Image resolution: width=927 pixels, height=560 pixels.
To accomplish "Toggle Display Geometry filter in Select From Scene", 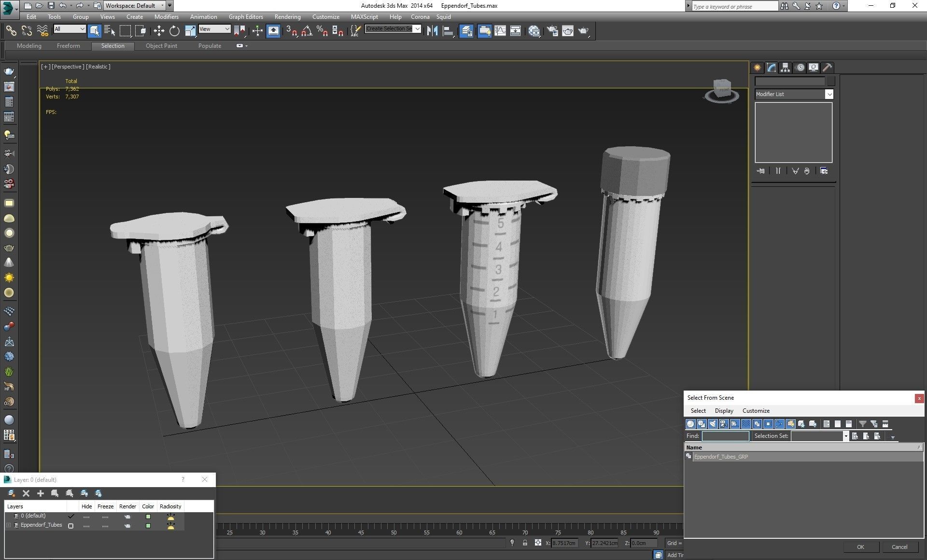I will (x=690, y=424).
